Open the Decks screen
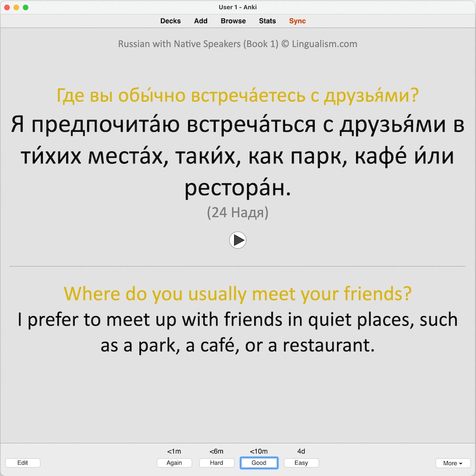Image resolution: width=476 pixels, height=476 pixels. point(170,21)
